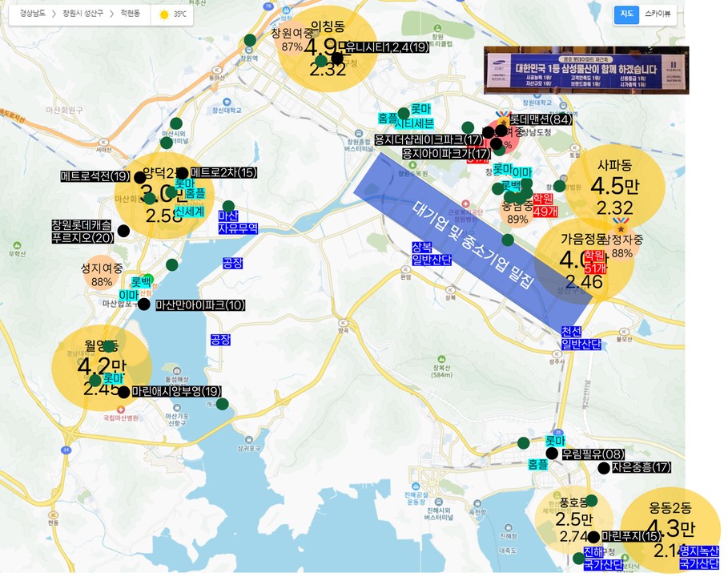Open the 적현동 neighborhood selector

click(x=130, y=14)
